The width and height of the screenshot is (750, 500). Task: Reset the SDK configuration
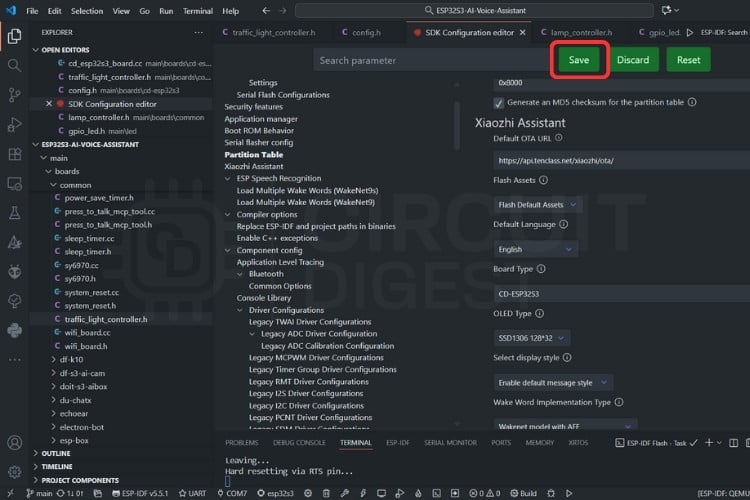click(x=688, y=60)
